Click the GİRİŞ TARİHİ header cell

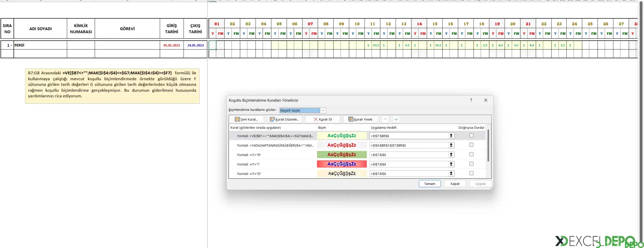[172, 29]
